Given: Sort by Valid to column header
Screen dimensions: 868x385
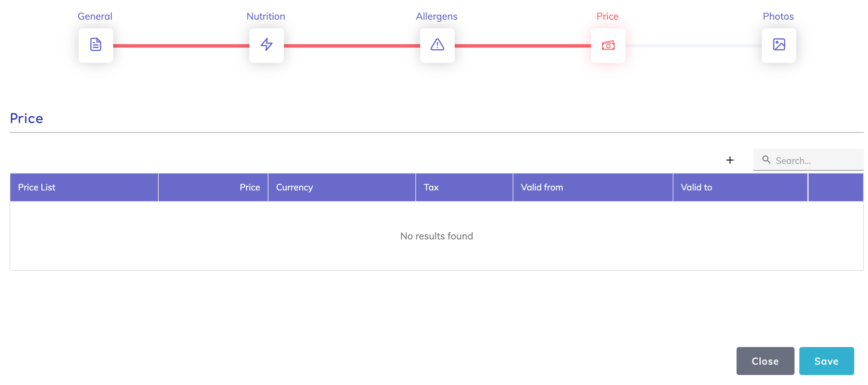Looking at the screenshot, I should [x=696, y=187].
